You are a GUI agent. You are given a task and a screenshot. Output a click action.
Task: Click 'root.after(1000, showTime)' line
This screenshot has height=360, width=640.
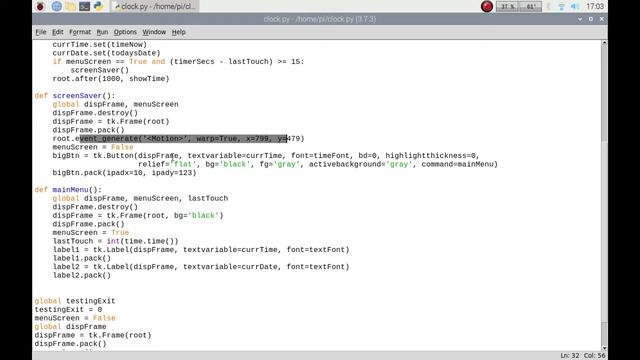click(x=111, y=78)
